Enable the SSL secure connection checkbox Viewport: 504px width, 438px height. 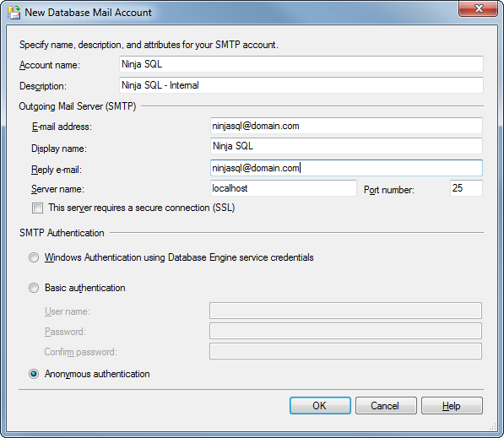[x=37, y=208]
